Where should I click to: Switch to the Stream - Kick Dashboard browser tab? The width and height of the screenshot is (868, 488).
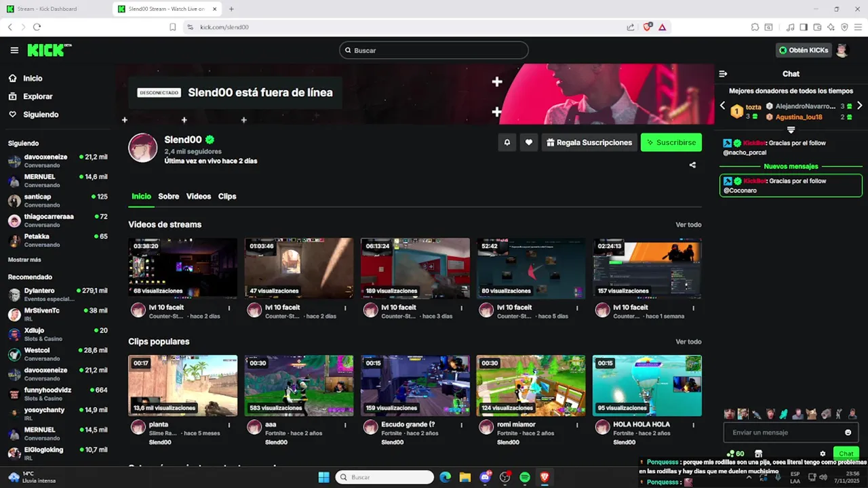[56, 9]
